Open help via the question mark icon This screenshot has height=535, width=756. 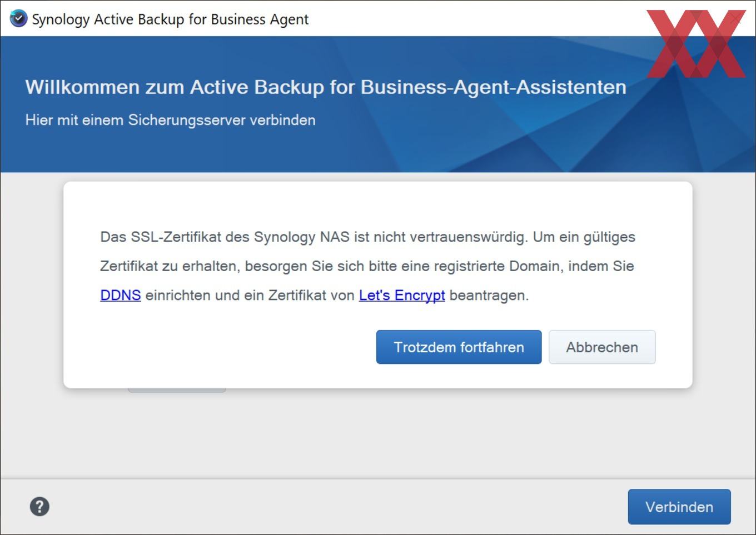pos(39,507)
